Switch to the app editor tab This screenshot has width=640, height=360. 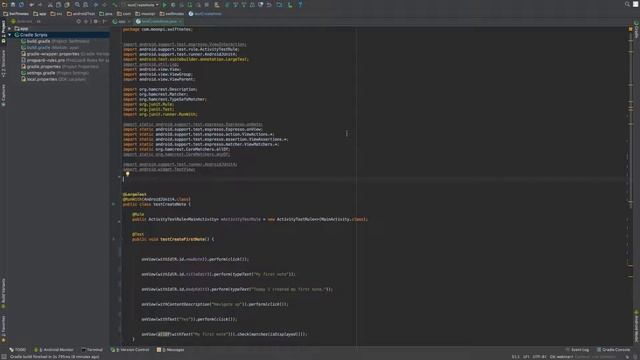(x=121, y=21)
